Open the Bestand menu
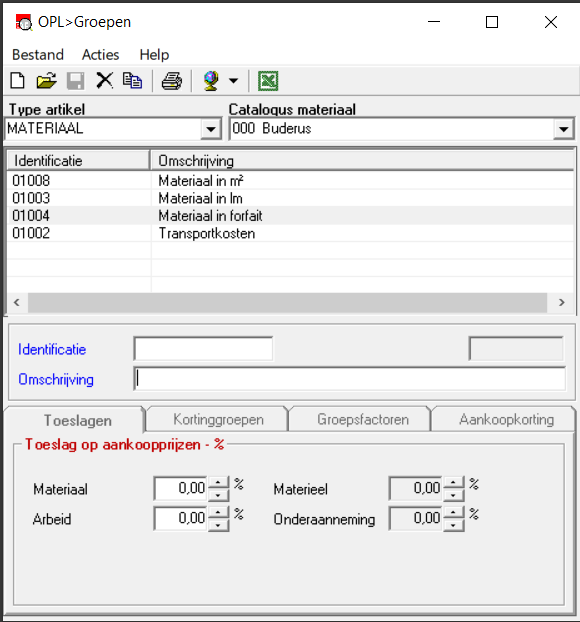This screenshot has width=580, height=622. click(38, 54)
